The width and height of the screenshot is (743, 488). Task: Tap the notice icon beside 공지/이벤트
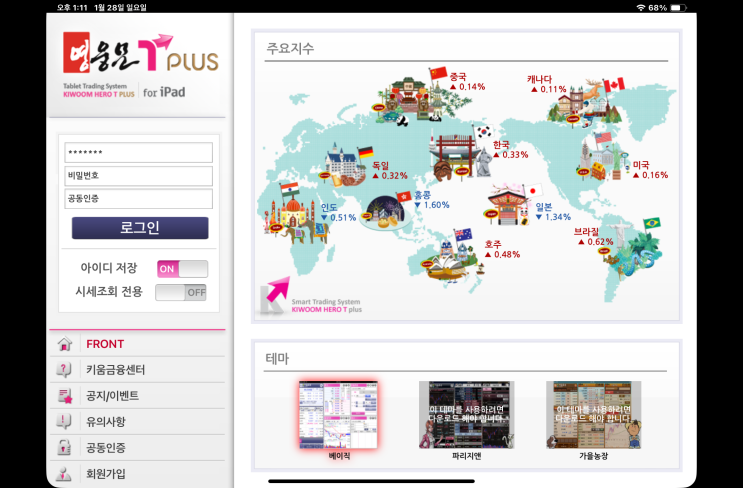[x=64, y=396]
